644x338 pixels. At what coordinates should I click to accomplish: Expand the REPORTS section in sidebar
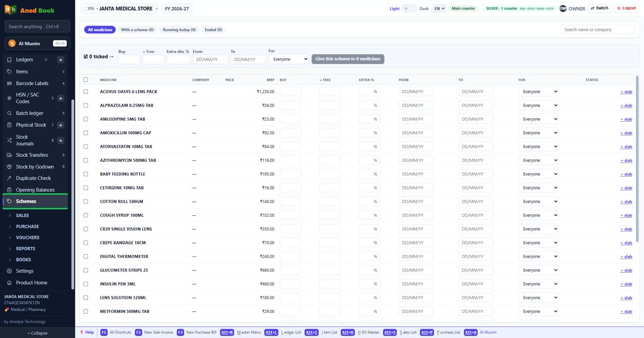[25, 248]
